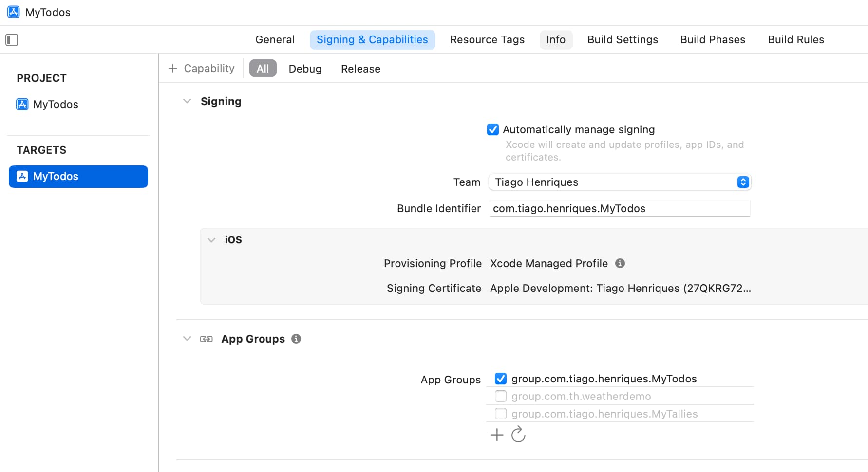Viewport: 868px width, 472px height.
Task: Go to Build Settings tab
Action: [623, 40]
